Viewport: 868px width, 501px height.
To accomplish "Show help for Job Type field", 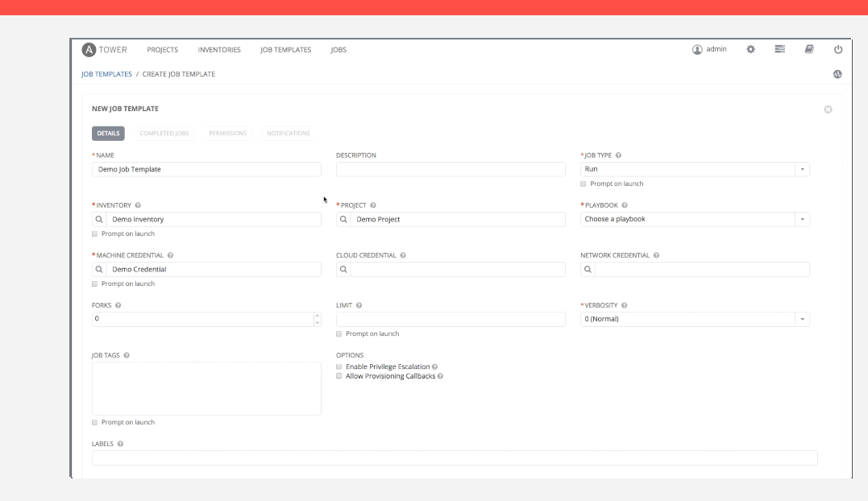I will point(618,155).
